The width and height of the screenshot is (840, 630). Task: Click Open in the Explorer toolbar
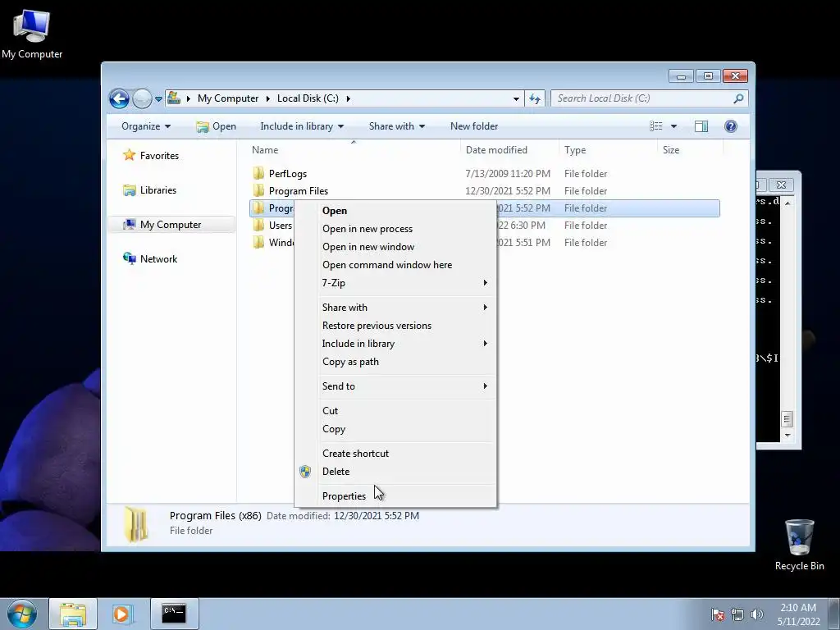(x=216, y=126)
